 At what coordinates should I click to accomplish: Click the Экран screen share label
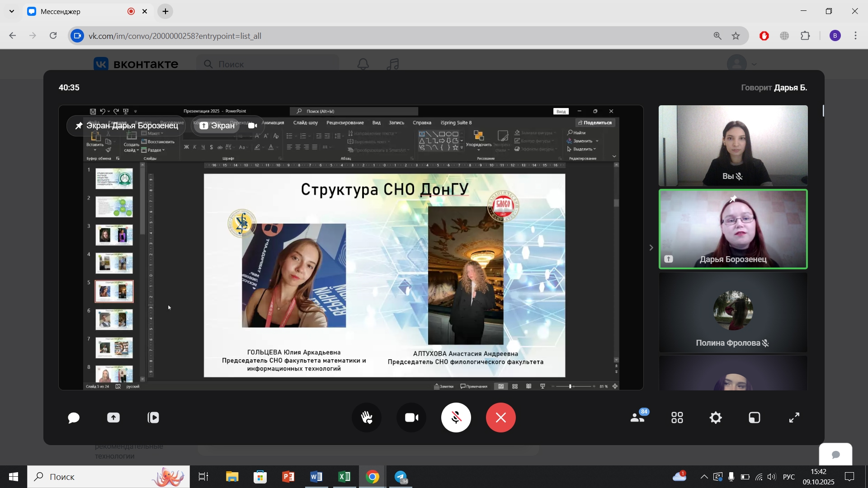(217, 126)
